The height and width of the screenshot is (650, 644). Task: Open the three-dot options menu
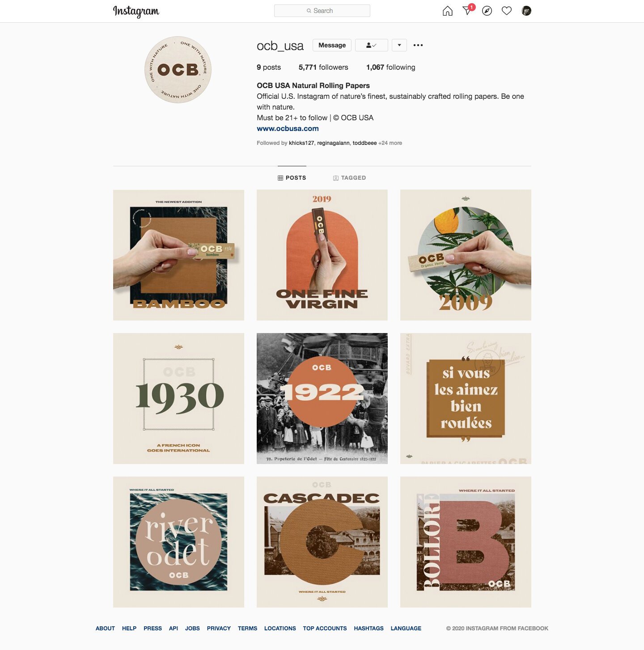(x=418, y=45)
